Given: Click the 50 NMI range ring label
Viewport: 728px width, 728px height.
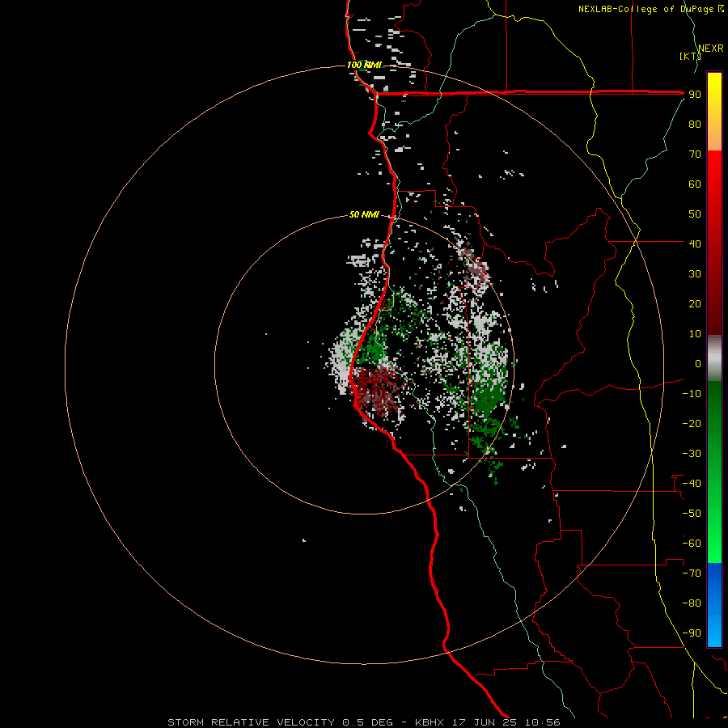Looking at the screenshot, I should point(364,214).
